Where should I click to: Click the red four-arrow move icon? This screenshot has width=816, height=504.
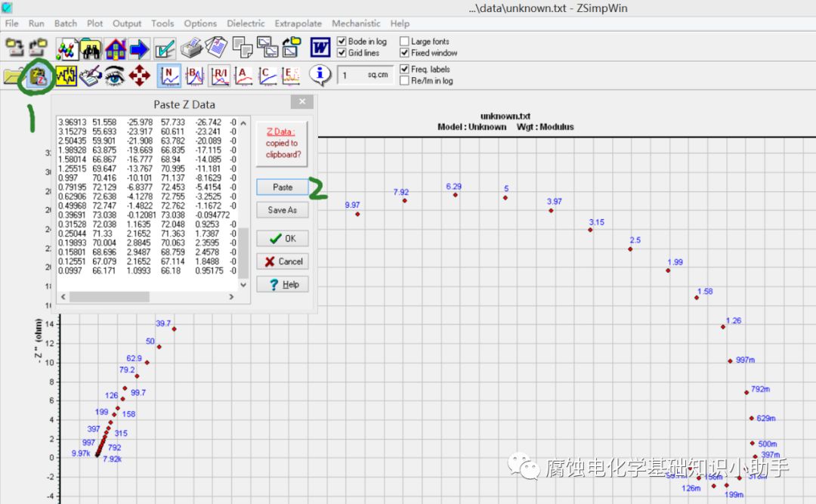click(x=140, y=76)
